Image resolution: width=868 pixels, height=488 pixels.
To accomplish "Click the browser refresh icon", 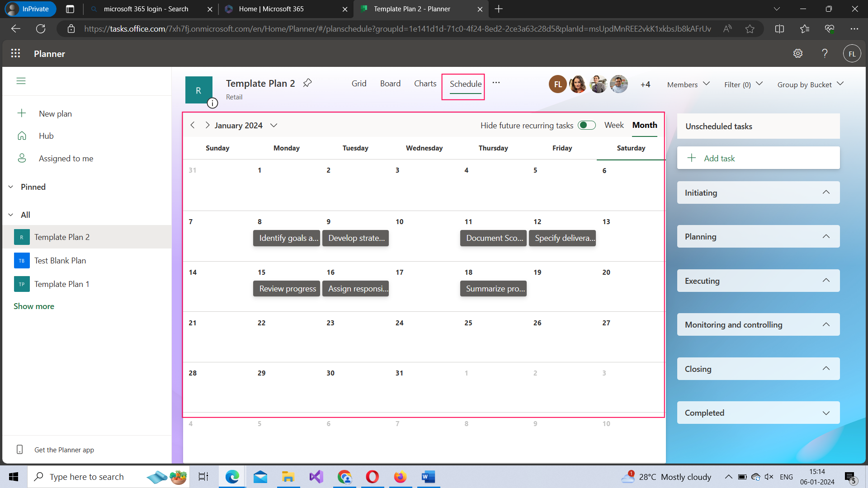I will (41, 29).
